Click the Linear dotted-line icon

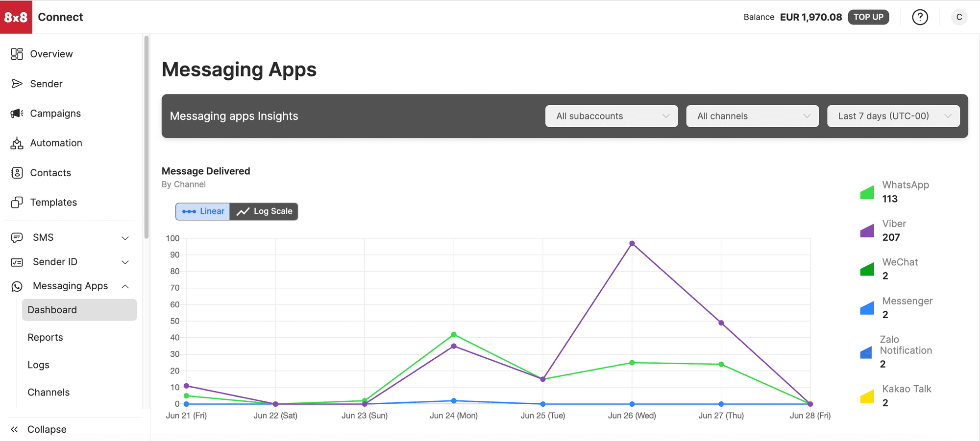pos(189,211)
